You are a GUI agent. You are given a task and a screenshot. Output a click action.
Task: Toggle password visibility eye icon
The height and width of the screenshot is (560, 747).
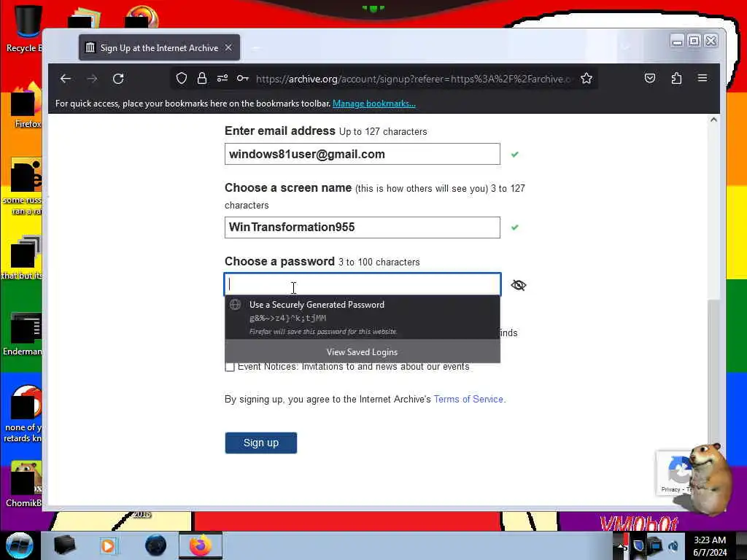[x=519, y=285]
